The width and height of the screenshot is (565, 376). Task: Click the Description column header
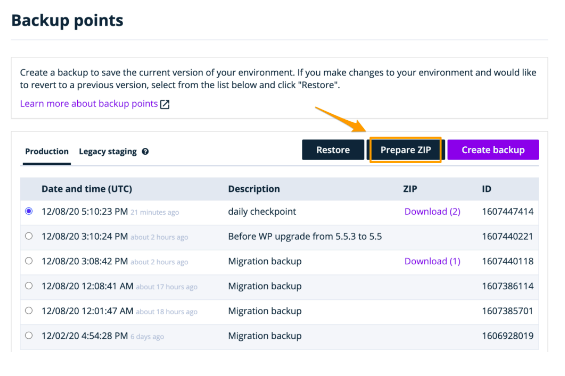click(x=254, y=189)
